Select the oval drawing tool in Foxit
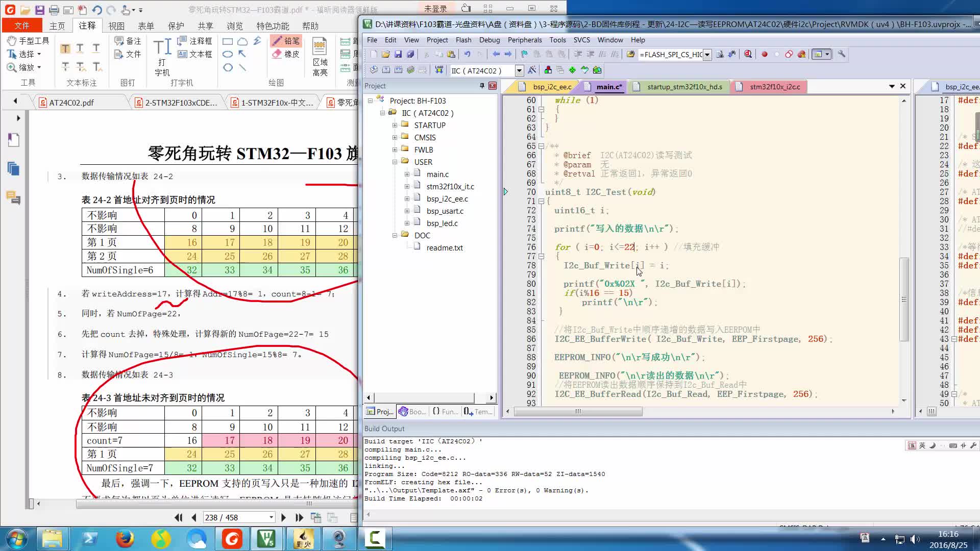The width and height of the screenshot is (980, 551). click(x=228, y=54)
